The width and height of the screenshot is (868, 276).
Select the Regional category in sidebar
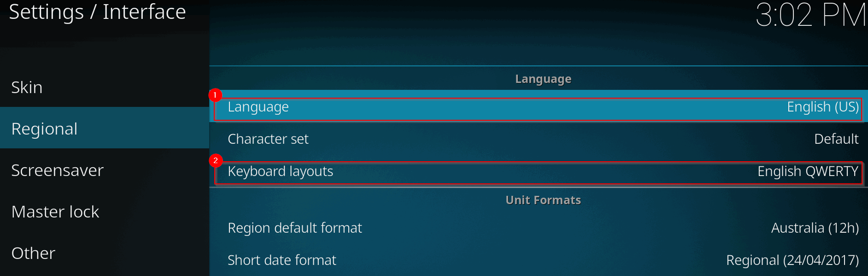[44, 129]
